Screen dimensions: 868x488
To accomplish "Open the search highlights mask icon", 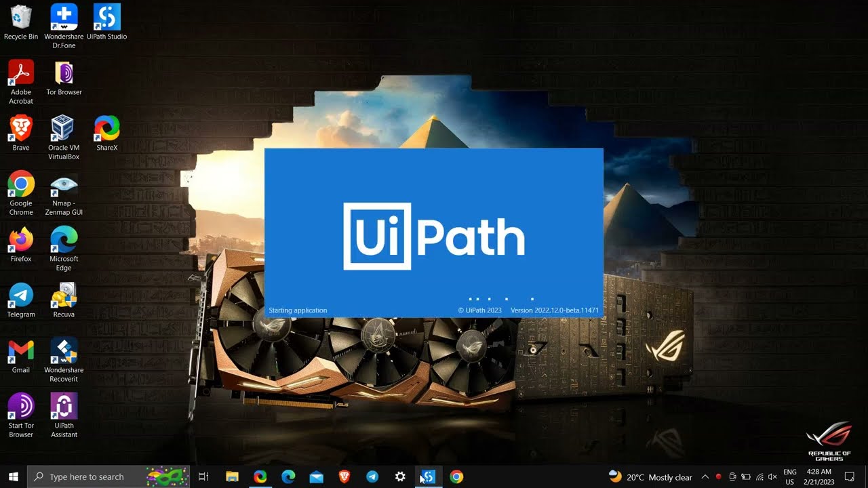I will tap(167, 476).
